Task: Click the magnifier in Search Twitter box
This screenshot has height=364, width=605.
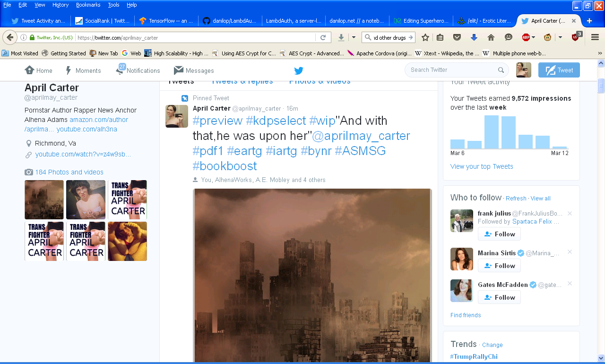Action: pyautogui.click(x=501, y=70)
